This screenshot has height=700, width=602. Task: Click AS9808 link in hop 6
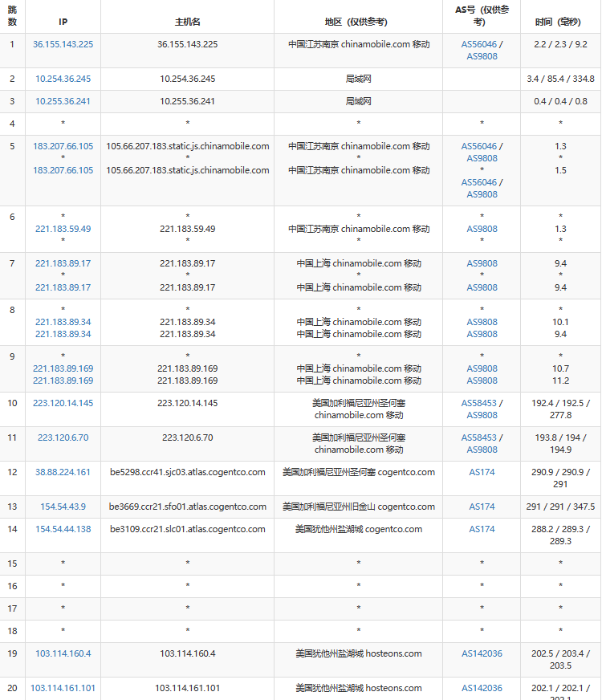pyautogui.click(x=482, y=229)
